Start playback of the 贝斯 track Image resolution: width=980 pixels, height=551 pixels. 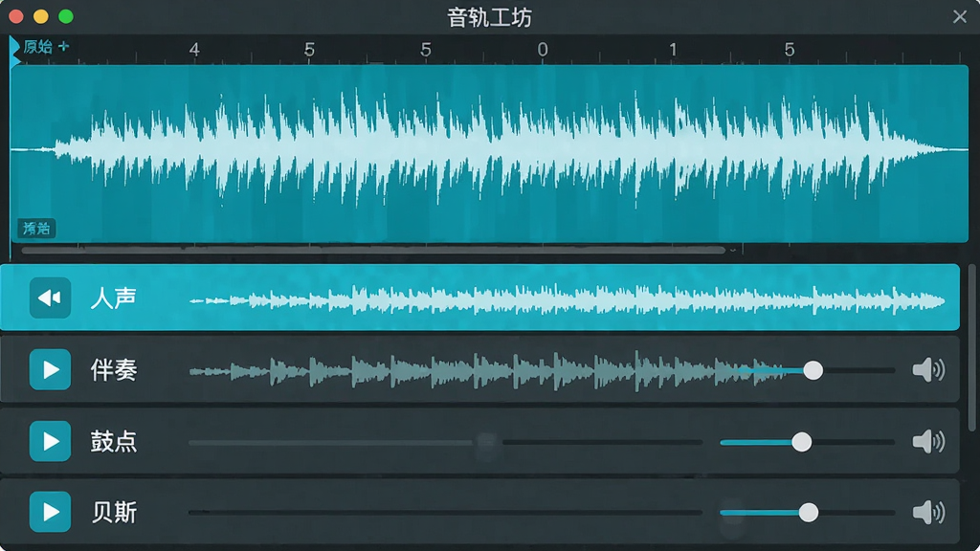(x=50, y=513)
